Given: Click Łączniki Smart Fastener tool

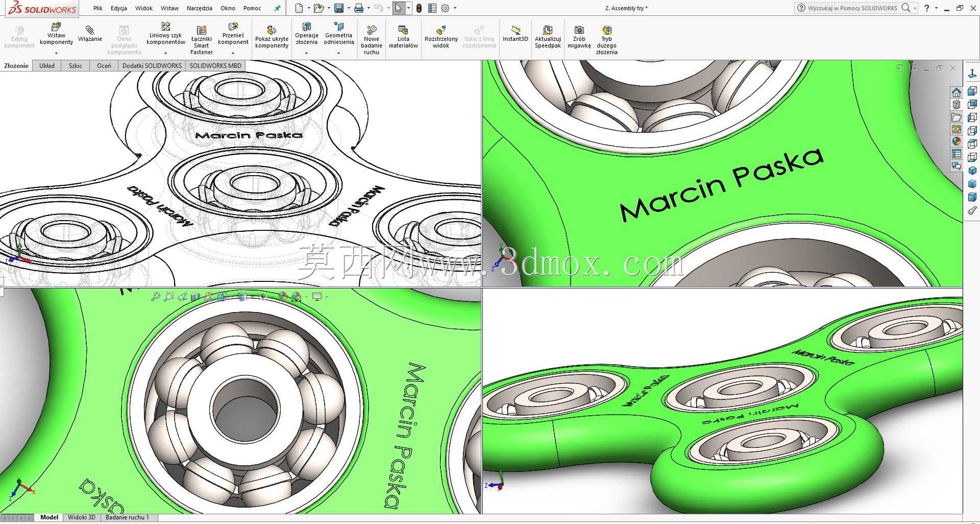Looking at the screenshot, I should click(202, 40).
